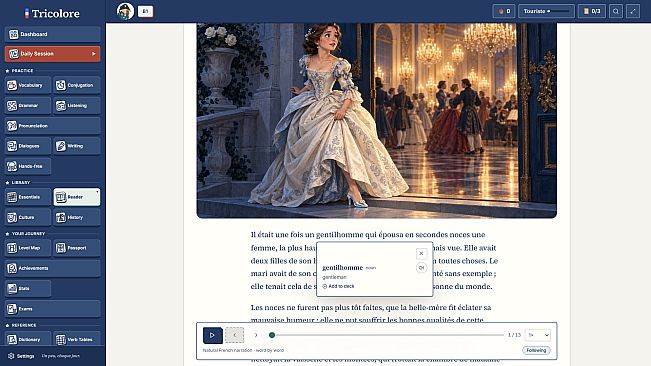This screenshot has width=651, height=366.
Task: Open Grammar practice
Action: (x=28, y=105)
